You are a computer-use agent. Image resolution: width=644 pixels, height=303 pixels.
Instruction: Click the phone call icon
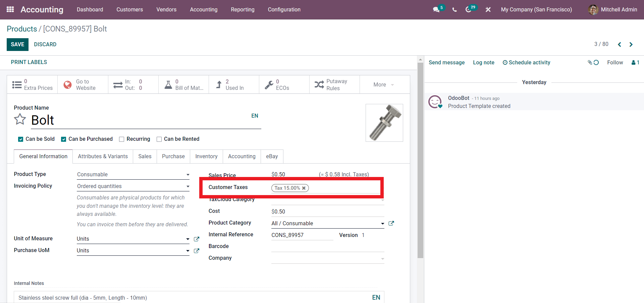454,10
